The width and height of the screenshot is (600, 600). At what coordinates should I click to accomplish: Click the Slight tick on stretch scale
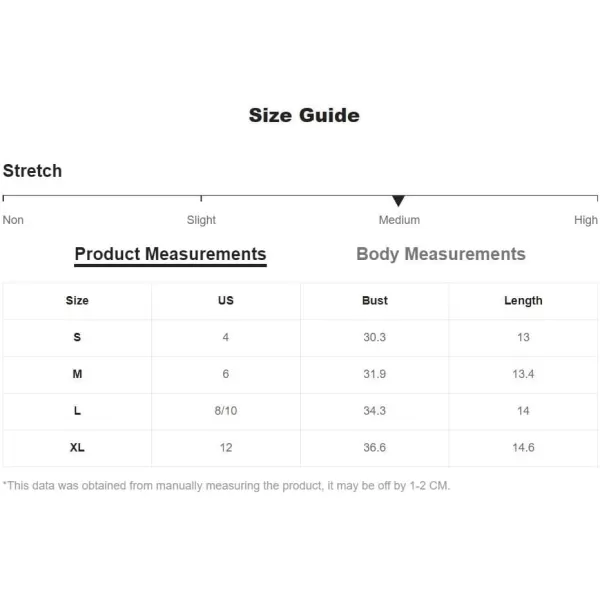click(x=201, y=198)
